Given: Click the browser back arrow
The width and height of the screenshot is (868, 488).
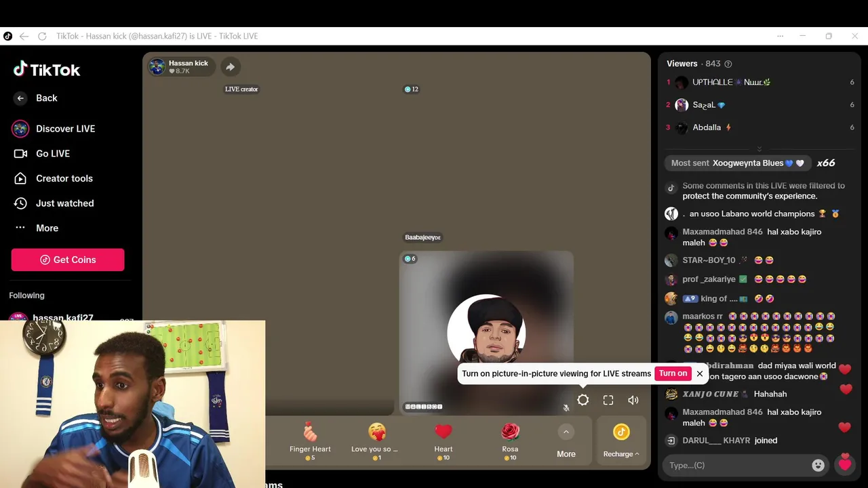Looking at the screenshot, I should [x=24, y=36].
